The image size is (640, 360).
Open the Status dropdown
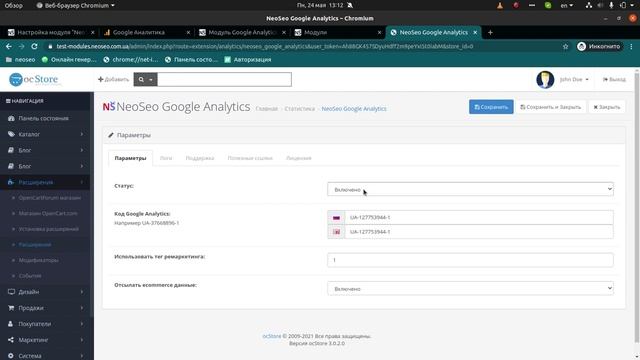click(470, 189)
